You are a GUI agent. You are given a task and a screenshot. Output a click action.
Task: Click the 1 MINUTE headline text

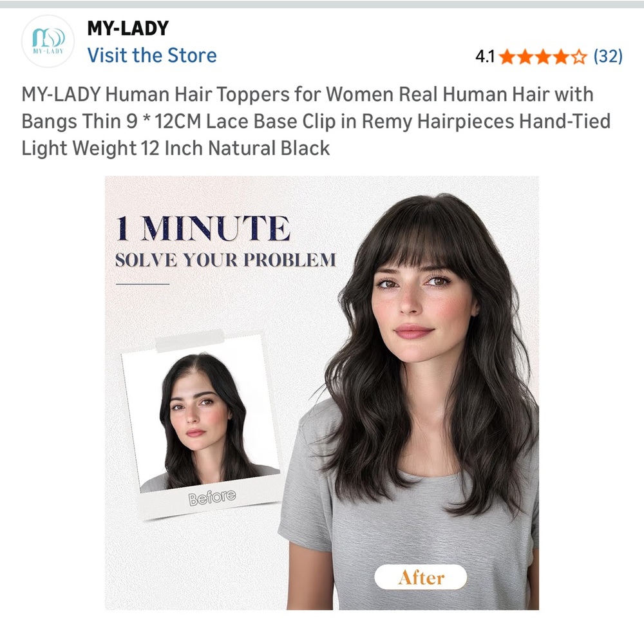[204, 229]
